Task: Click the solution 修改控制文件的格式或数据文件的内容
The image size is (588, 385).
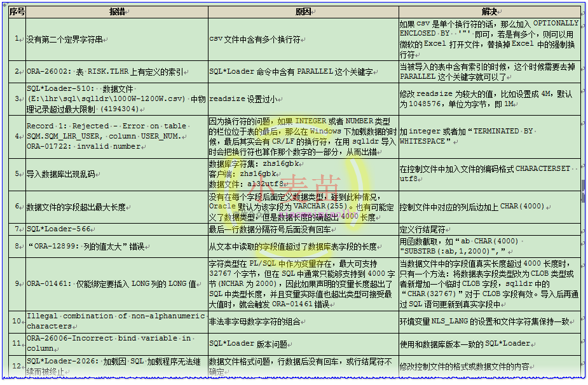Action: (489, 366)
